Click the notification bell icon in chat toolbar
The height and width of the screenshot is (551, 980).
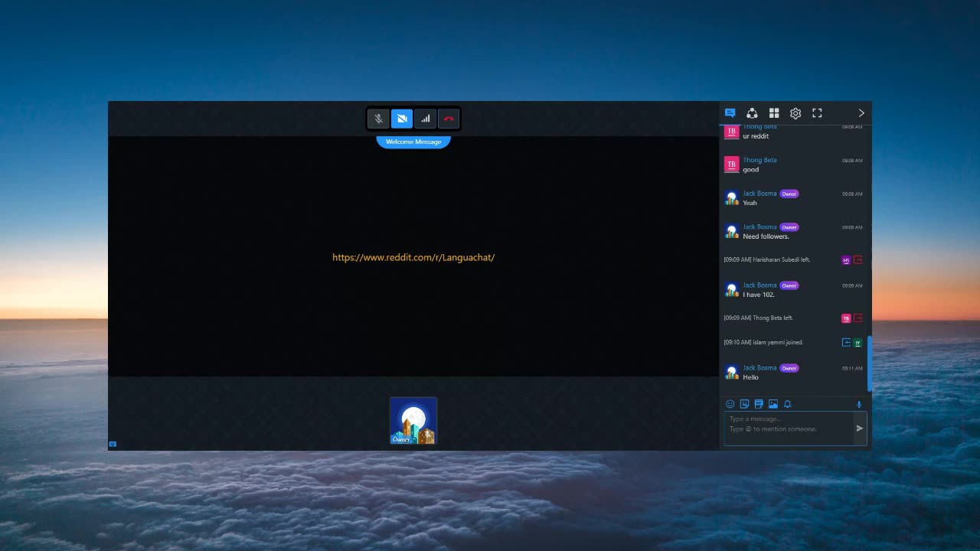(x=787, y=404)
